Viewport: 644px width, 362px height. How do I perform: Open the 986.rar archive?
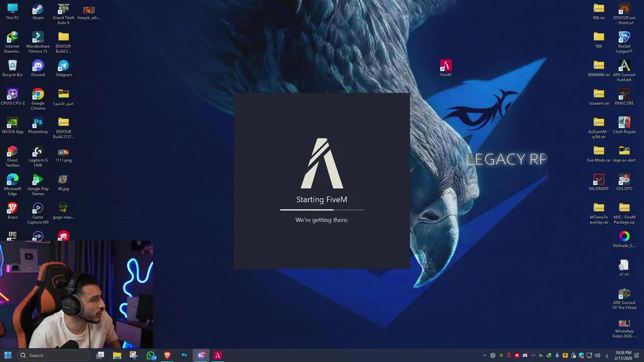(x=599, y=12)
